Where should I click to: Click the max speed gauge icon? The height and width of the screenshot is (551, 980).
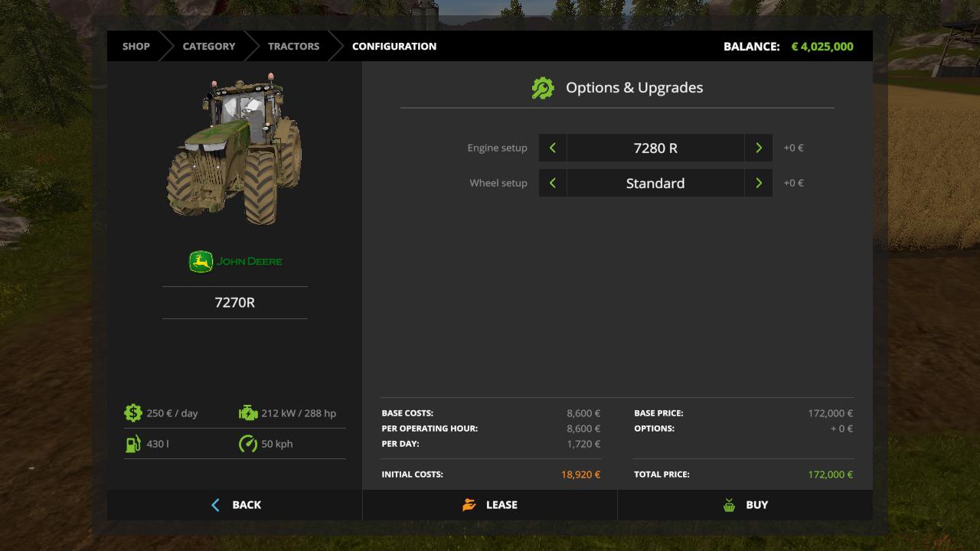248,444
